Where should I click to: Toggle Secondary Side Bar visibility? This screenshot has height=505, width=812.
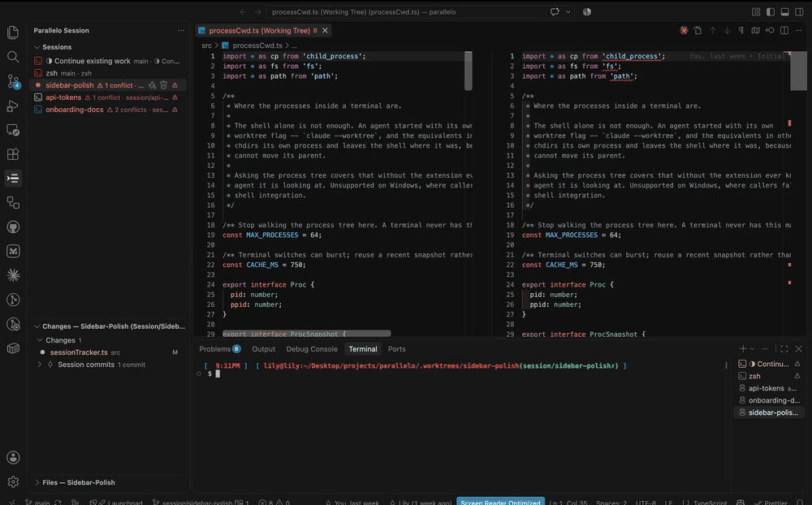pyautogui.click(x=800, y=12)
